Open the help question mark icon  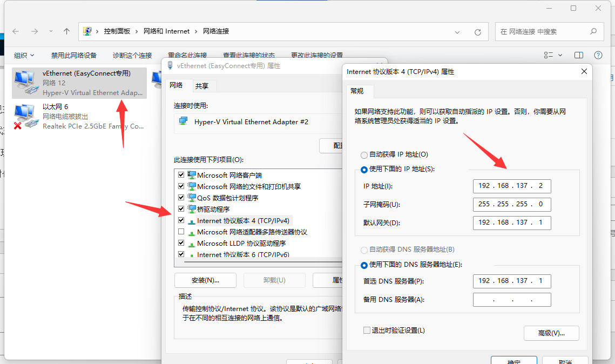(x=598, y=55)
